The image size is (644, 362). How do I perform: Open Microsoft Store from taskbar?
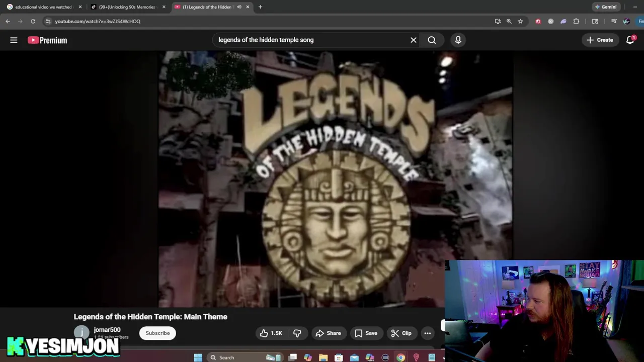[x=339, y=357]
